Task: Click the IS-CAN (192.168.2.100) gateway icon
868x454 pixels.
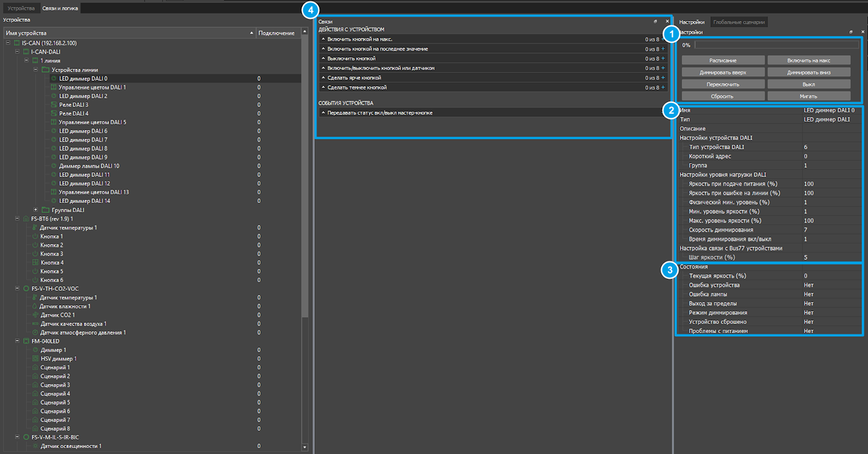Action: 17,43
